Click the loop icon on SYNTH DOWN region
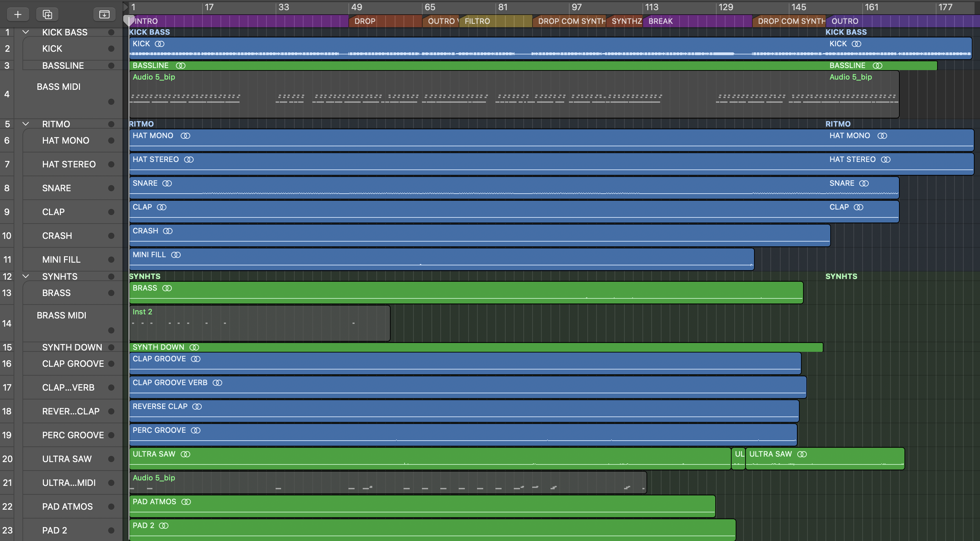This screenshot has height=541, width=980. 194,347
